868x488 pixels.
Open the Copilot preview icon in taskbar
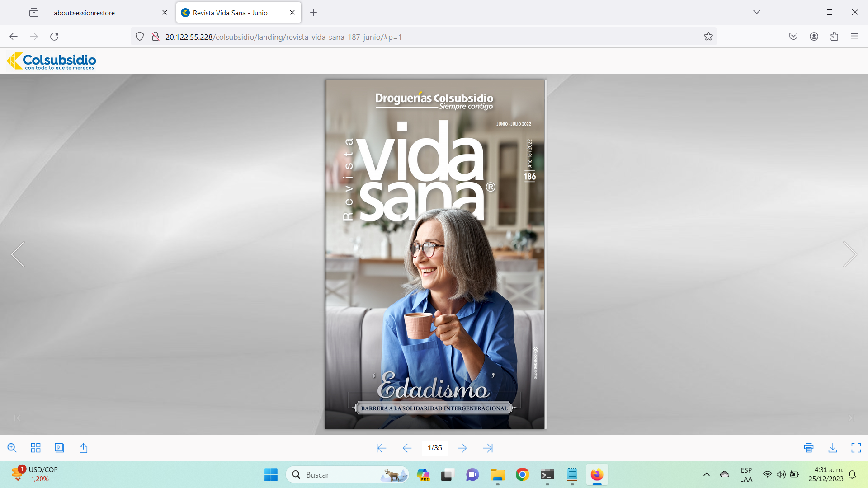pyautogui.click(x=423, y=475)
